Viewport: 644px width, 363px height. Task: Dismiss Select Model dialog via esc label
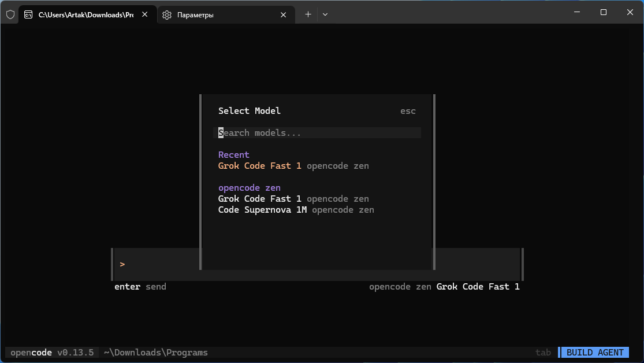click(x=408, y=111)
